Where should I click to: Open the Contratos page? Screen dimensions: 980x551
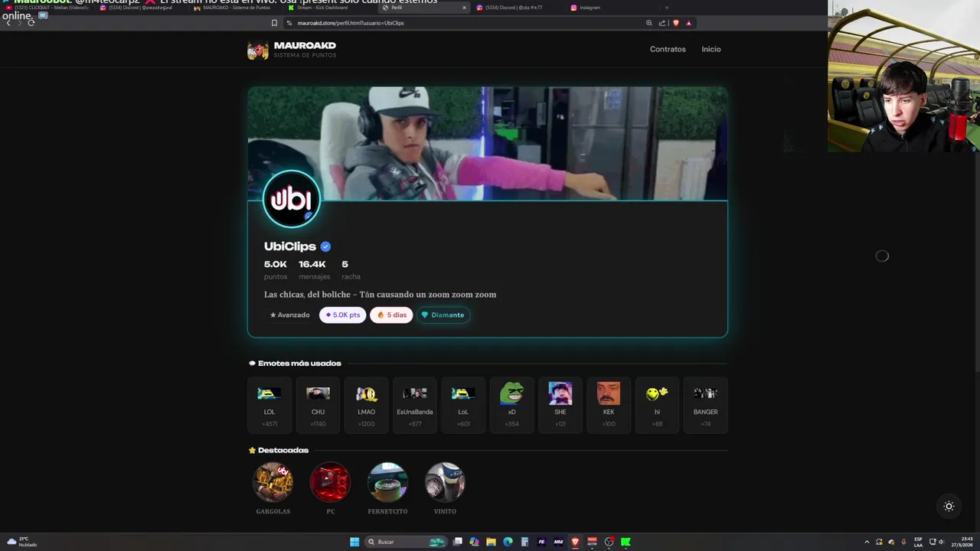point(668,49)
